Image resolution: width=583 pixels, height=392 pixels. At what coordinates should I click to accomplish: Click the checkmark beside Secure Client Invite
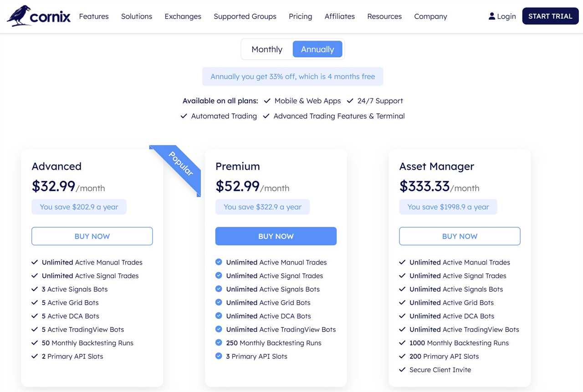402,370
